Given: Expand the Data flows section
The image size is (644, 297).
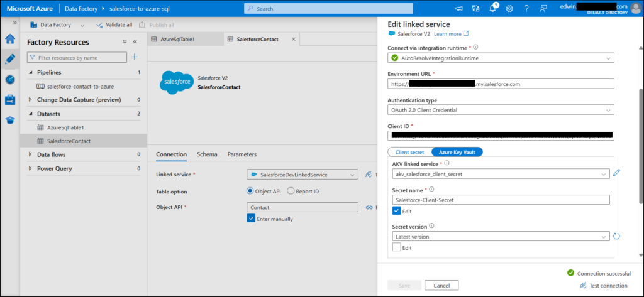Looking at the screenshot, I should [x=31, y=154].
